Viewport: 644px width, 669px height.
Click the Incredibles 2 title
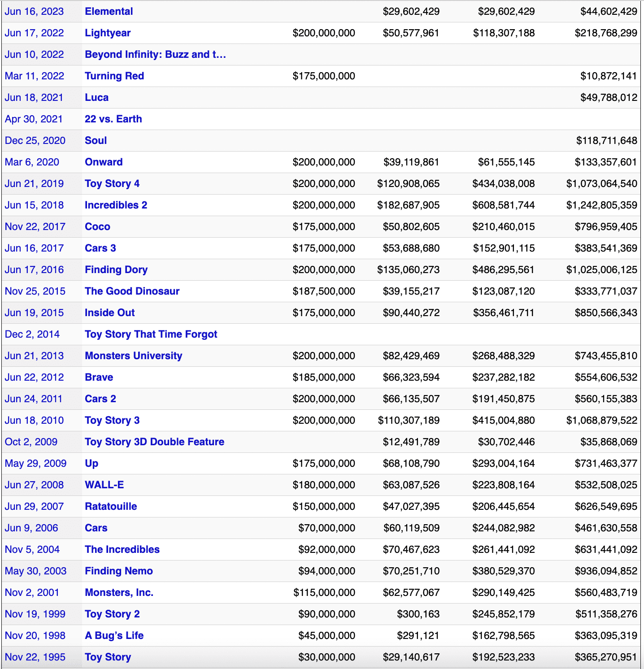(116, 205)
